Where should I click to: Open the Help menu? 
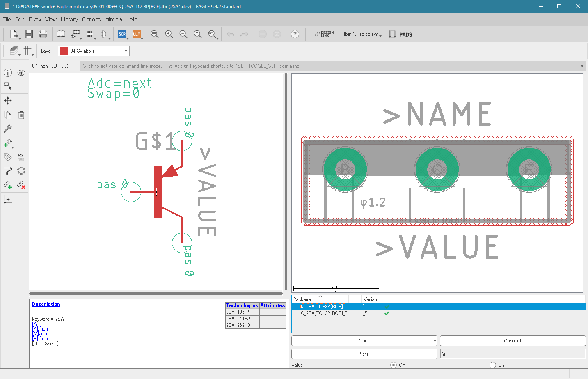[132, 19]
